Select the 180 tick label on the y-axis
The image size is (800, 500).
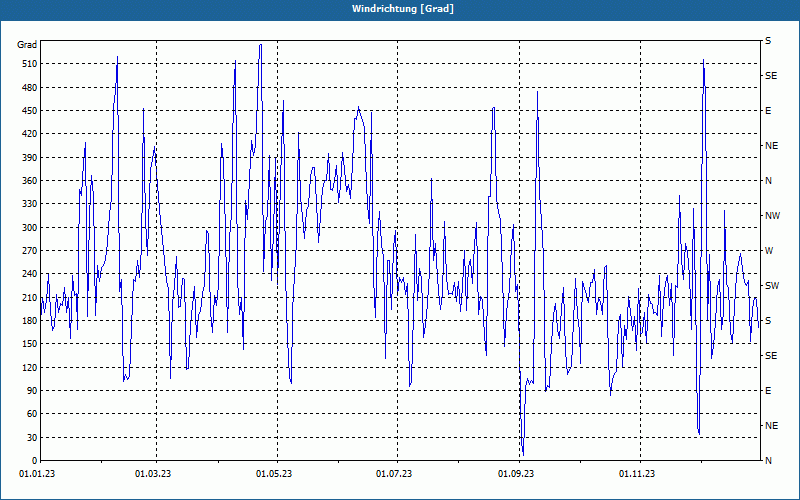(30, 320)
